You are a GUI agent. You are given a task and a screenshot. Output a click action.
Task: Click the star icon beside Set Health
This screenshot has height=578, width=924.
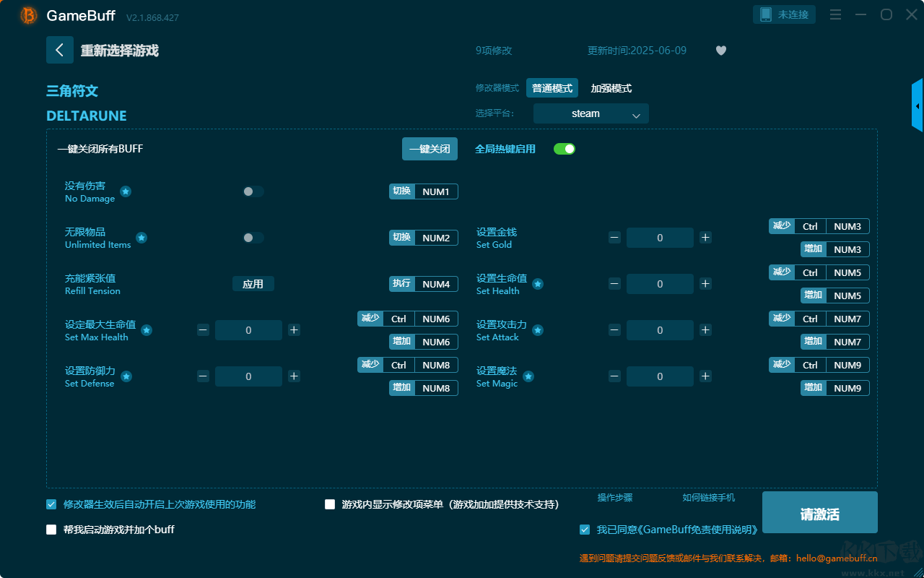538,284
